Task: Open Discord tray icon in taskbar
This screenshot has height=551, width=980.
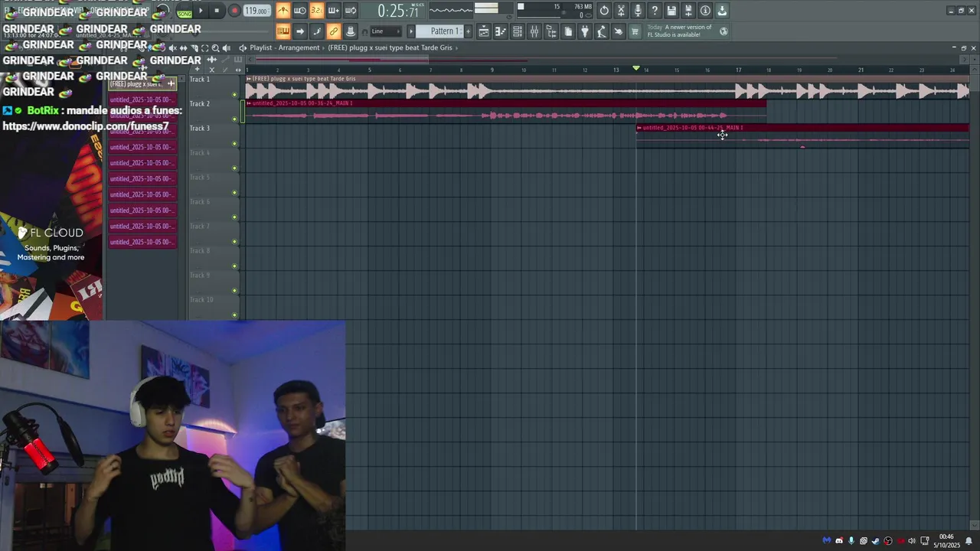Action: (839, 541)
